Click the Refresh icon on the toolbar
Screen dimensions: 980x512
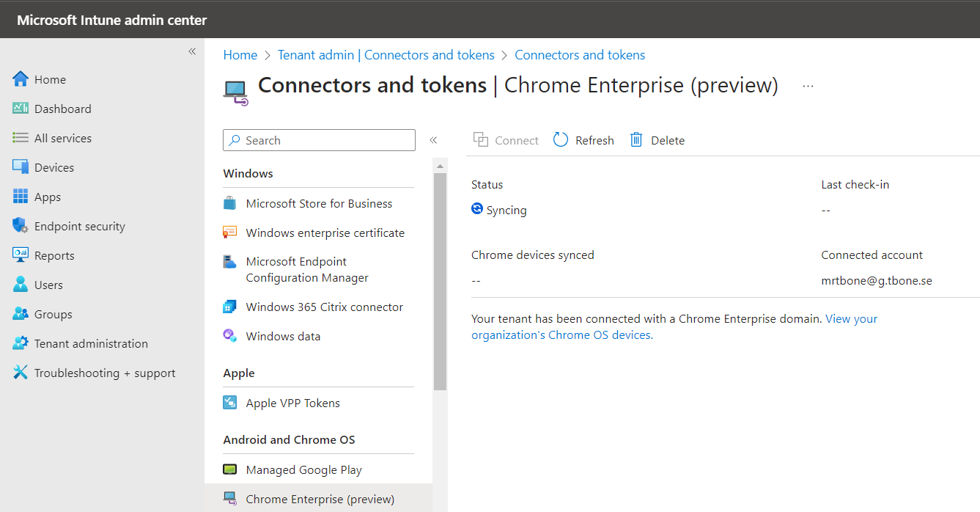pos(561,139)
